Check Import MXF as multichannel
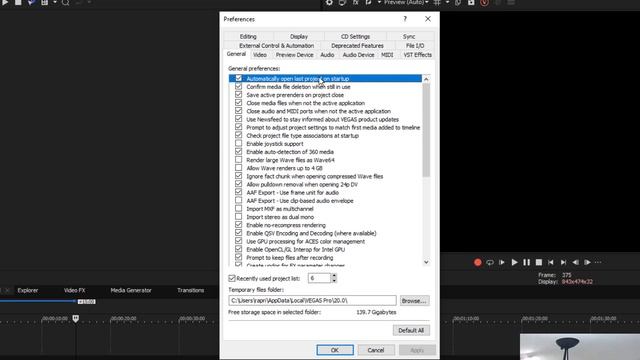The width and height of the screenshot is (640, 360). coord(238,209)
